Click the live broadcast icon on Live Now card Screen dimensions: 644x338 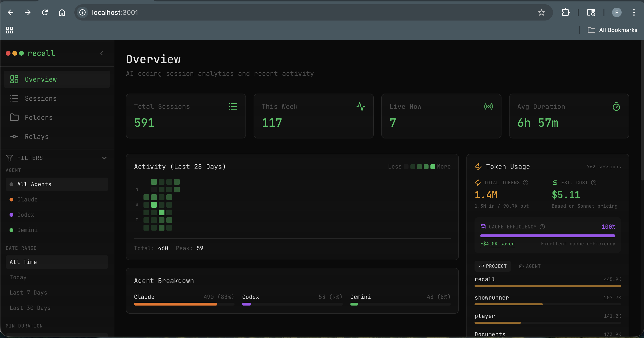tap(489, 106)
